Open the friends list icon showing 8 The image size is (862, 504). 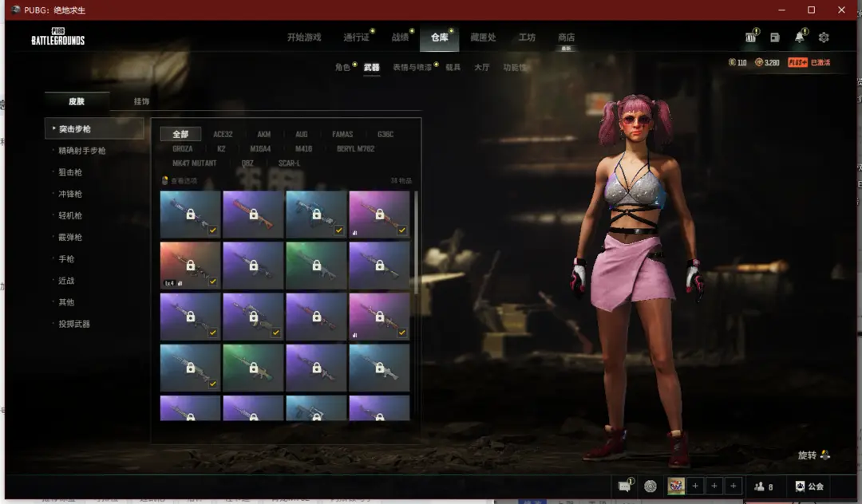pos(764,486)
